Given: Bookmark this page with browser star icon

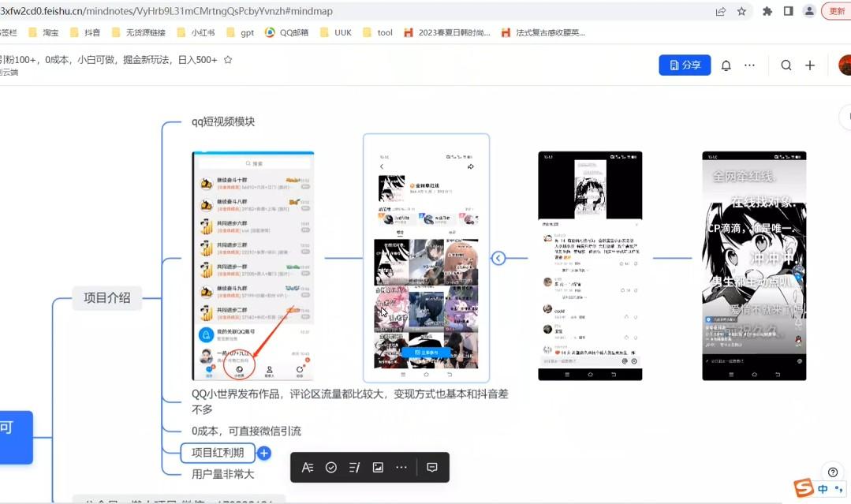Looking at the screenshot, I should [741, 12].
